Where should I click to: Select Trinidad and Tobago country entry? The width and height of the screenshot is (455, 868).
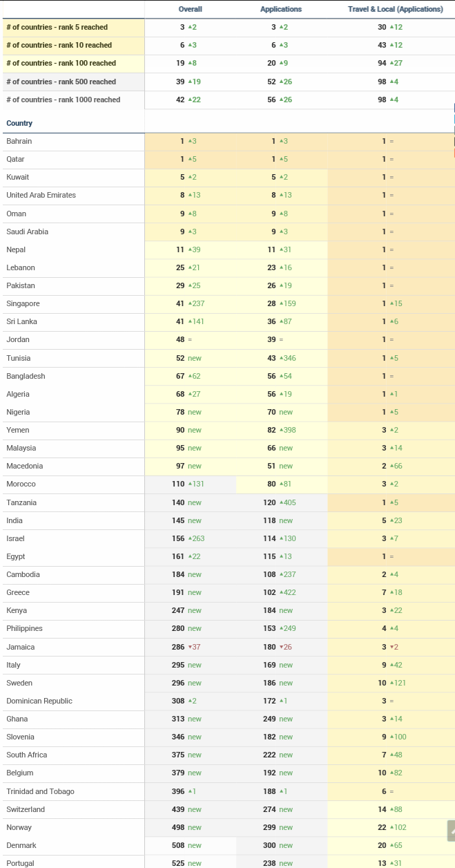pyautogui.click(x=40, y=791)
